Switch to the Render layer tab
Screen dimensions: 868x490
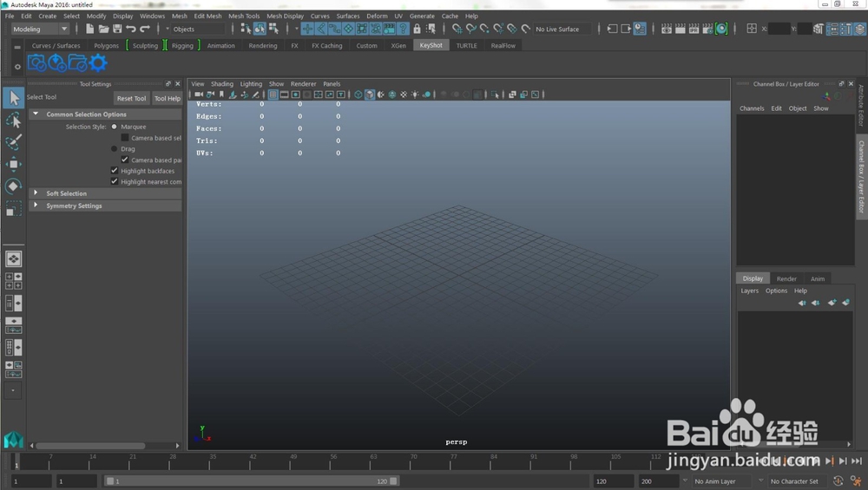(786, 278)
